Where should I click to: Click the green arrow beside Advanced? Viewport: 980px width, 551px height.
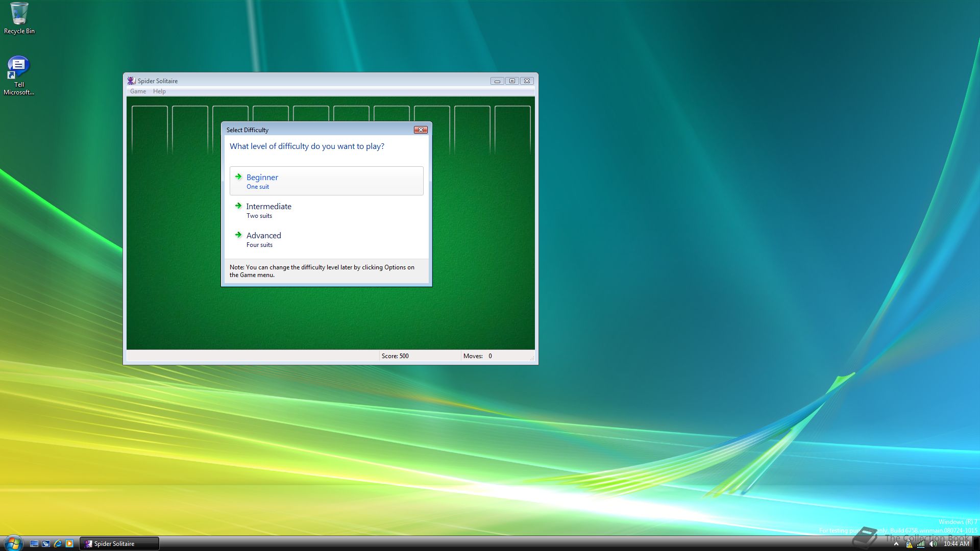pyautogui.click(x=238, y=235)
